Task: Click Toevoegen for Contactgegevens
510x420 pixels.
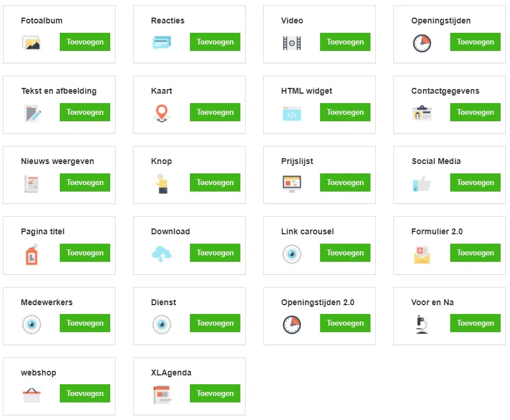Action: coord(475,112)
